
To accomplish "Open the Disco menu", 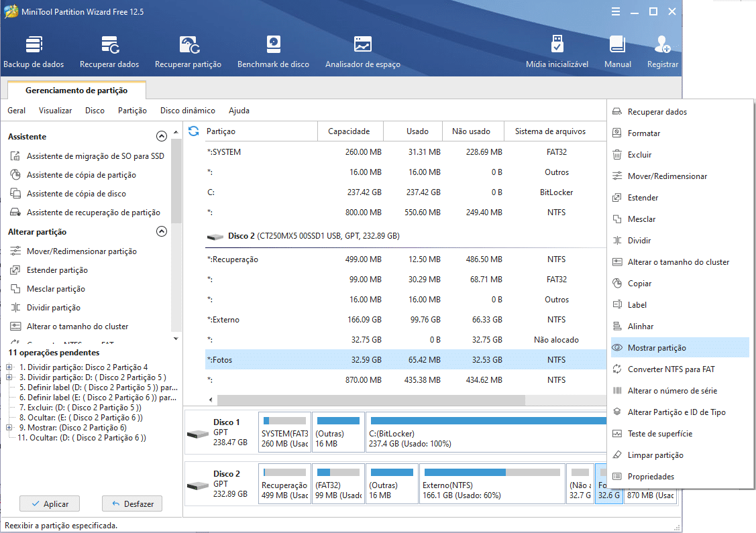I will (95, 111).
